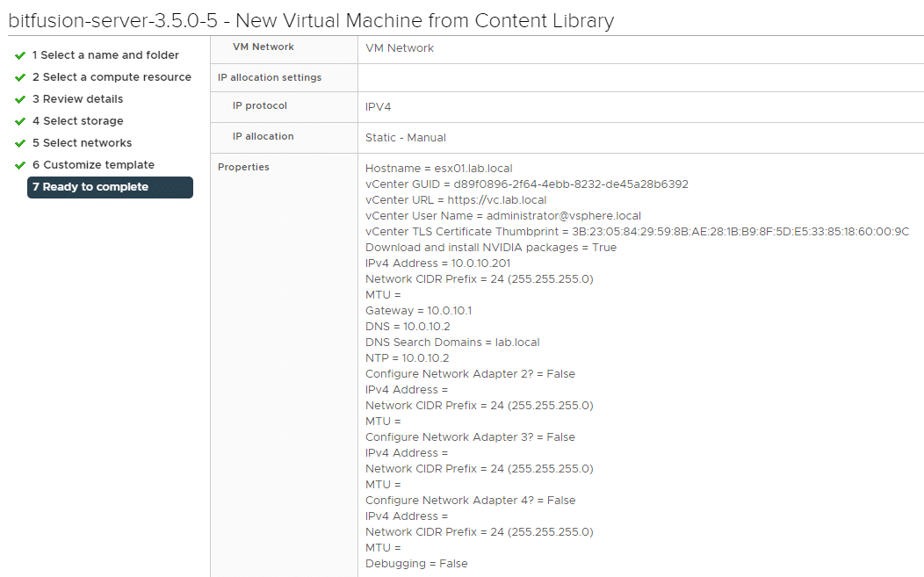
Task: Click the Hostname = esx01.lab.local line
Action: [x=439, y=169]
